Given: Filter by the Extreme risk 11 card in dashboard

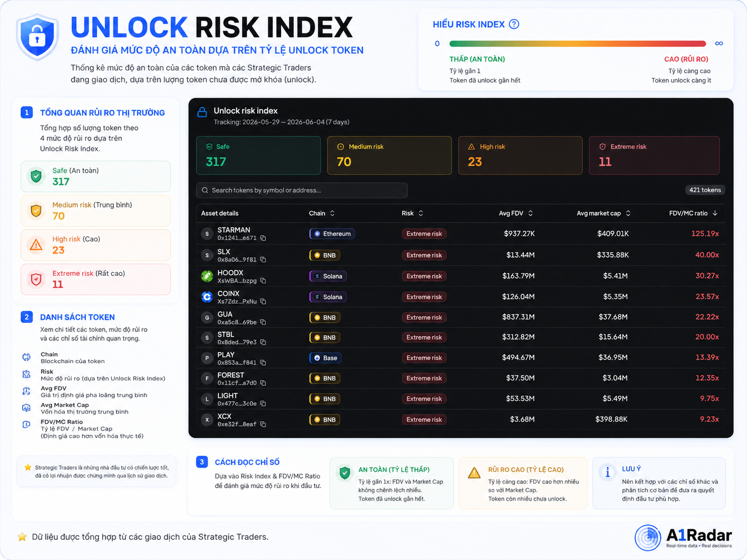Looking at the screenshot, I should coord(654,155).
